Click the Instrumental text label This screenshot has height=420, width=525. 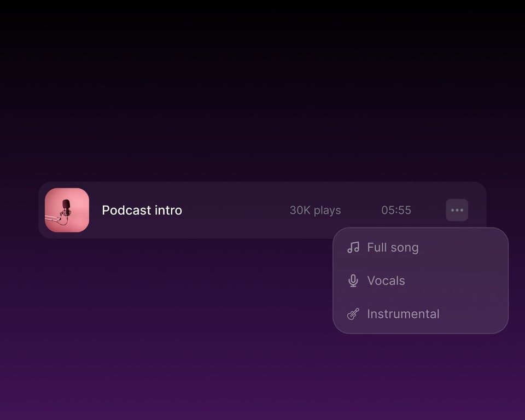click(x=403, y=314)
